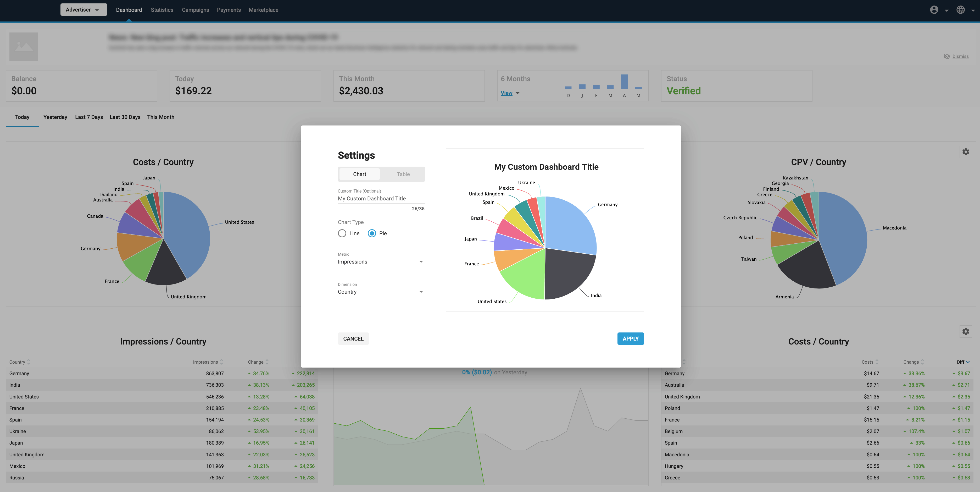Sort Costs column using arrows icon
This screenshot has height=492, width=980.
[877, 362]
